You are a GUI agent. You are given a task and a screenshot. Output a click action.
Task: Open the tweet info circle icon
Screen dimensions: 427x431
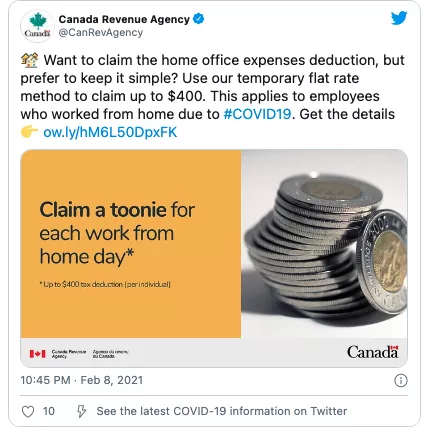[400, 380]
